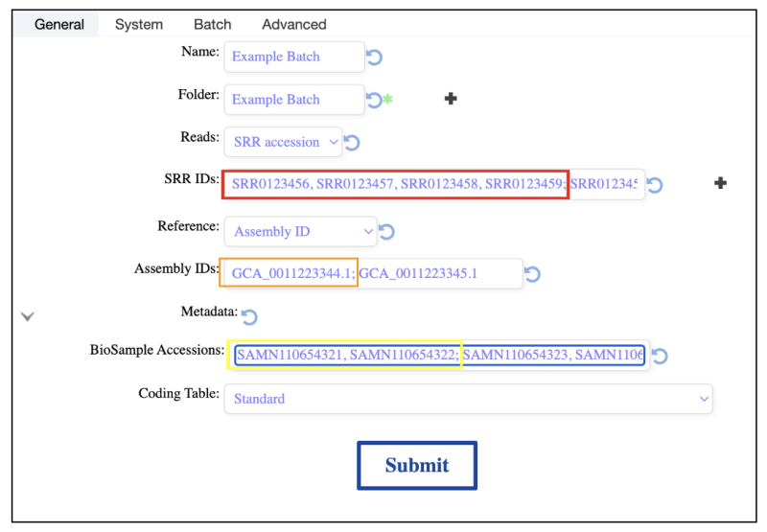767x532 pixels.
Task: Click the plus icon beside SRR IDs row
Action: click(x=720, y=183)
